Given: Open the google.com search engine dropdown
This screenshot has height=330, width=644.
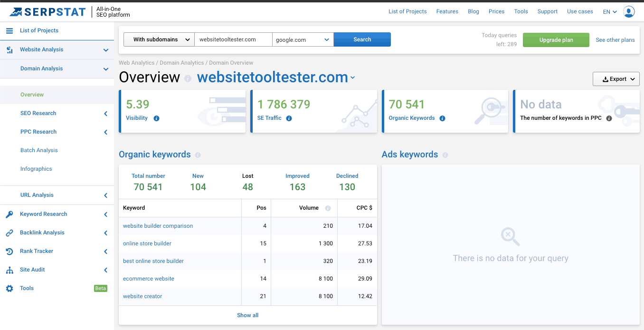Looking at the screenshot, I should coord(303,39).
